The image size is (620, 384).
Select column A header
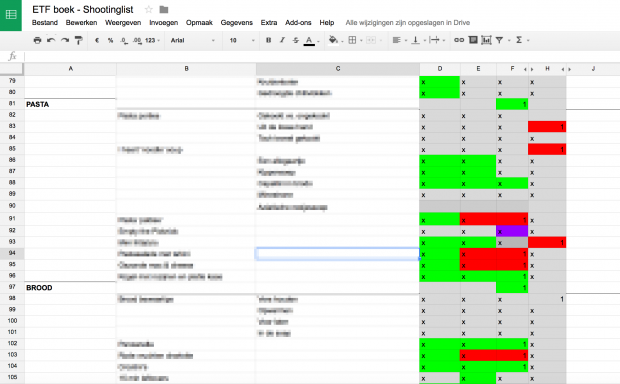click(70, 69)
